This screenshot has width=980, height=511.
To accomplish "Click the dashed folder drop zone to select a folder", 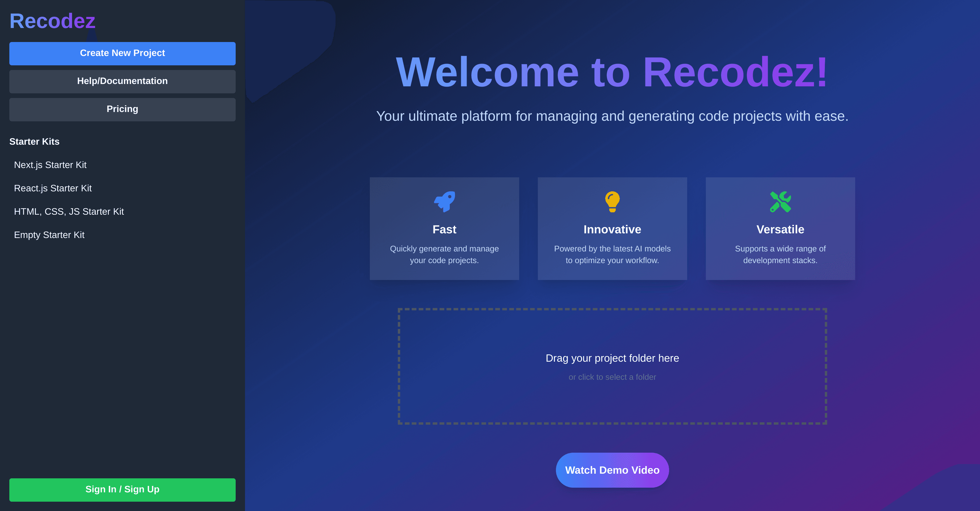I will [612, 366].
